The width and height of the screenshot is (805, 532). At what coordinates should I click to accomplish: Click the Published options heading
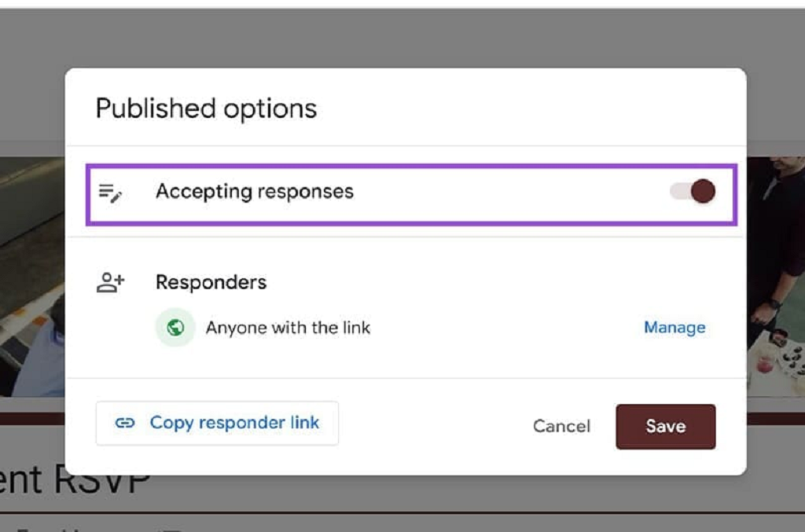pos(206,108)
